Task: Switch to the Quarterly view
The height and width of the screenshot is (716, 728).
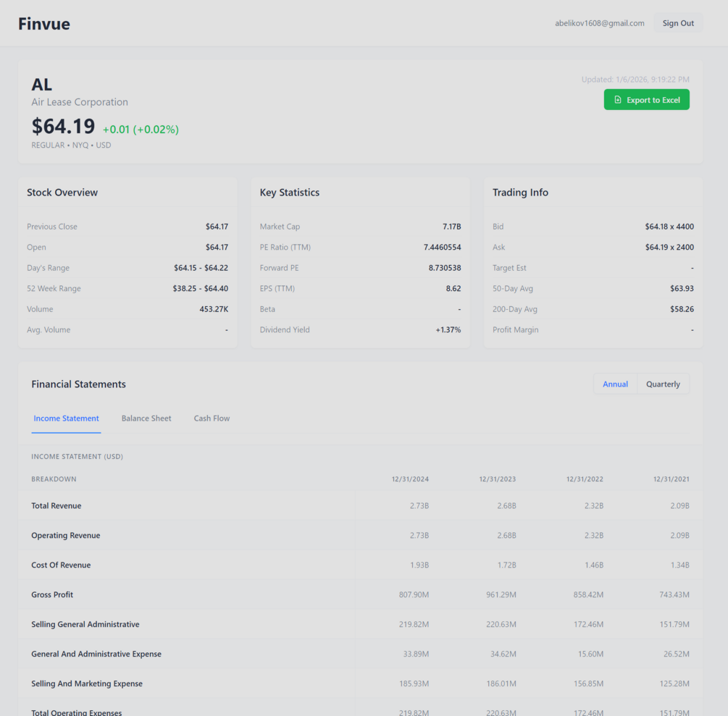Action: [663, 384]
